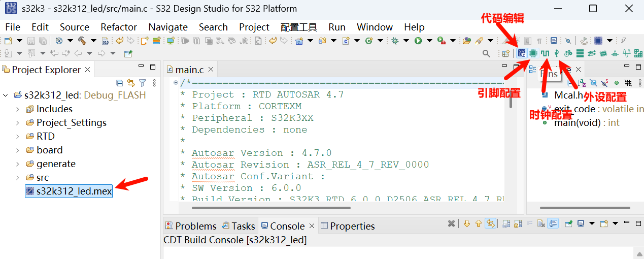
Task: Click the chip-shaped icon in top toolbar
Action: pos(598,40)
